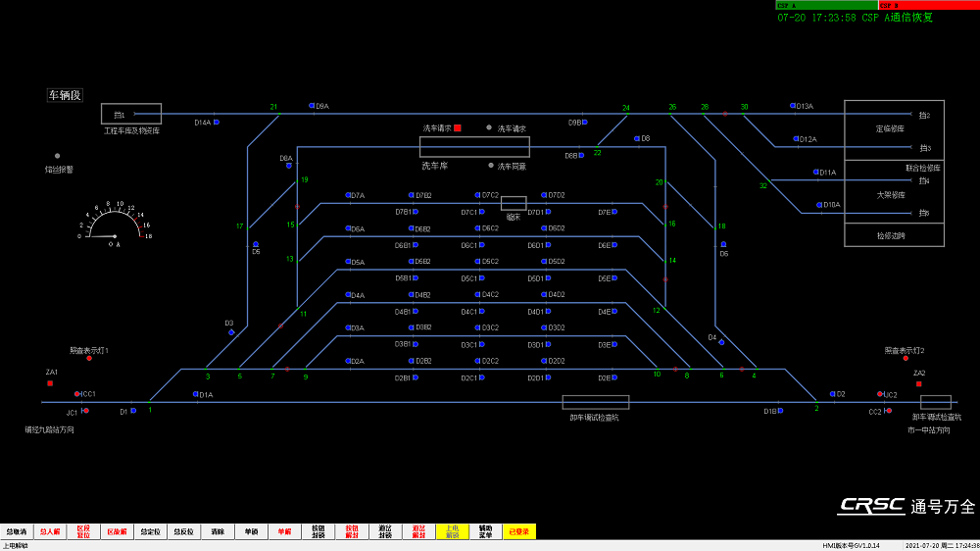The height and width of the screenshot is (551, 980).
Task: Select the D8 signal near switch 22
Action: tap(637, 138)
